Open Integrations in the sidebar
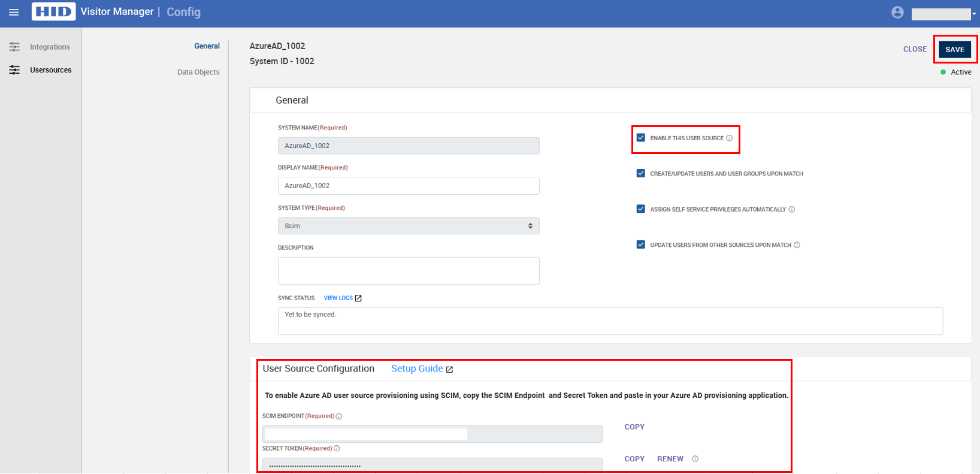Image resolution: width=980 pixels, height=474 pixels. click(50, 47)
